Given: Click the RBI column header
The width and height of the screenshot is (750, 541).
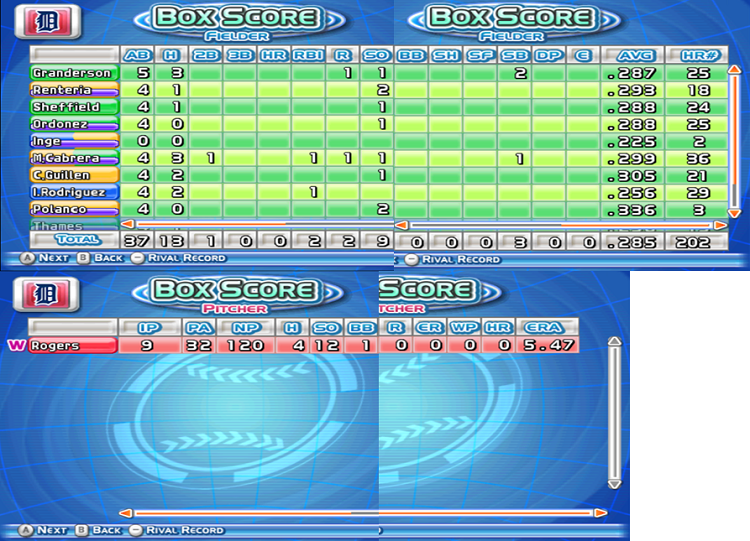Looking at the screenshot, I should click(309, 55).
